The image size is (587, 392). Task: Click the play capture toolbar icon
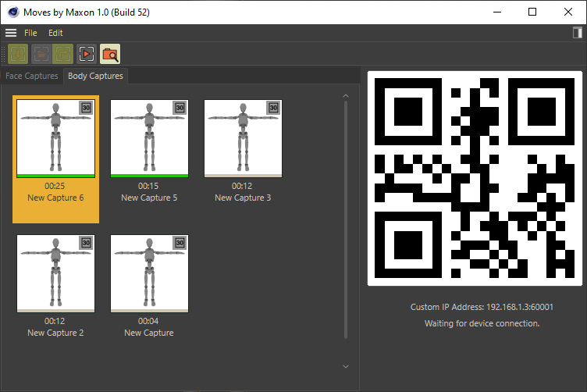pyautogui.click(x=87, y=55)
